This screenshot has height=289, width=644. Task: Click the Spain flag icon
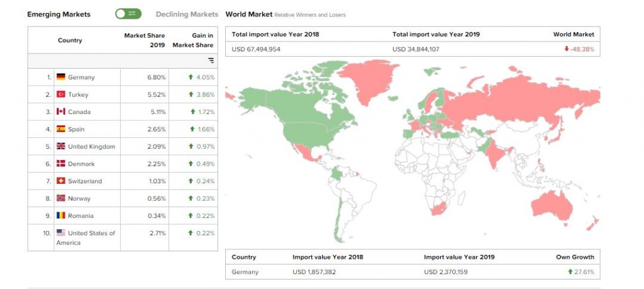point(61,128)
